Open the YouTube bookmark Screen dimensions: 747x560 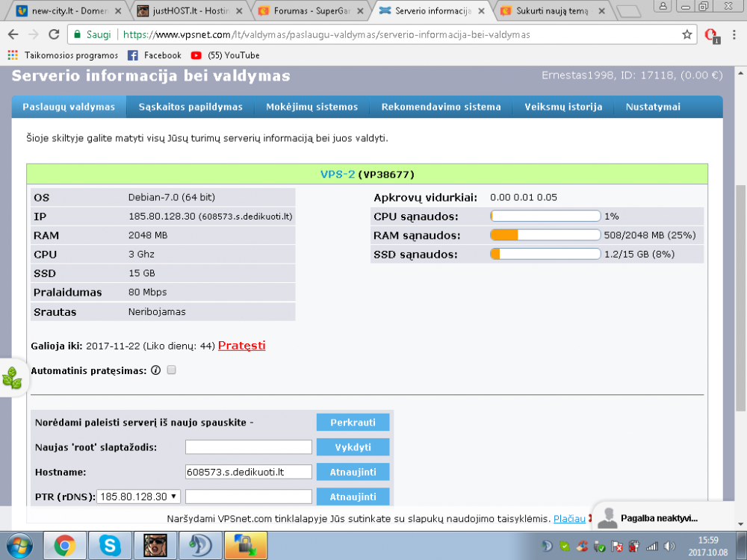226,55
